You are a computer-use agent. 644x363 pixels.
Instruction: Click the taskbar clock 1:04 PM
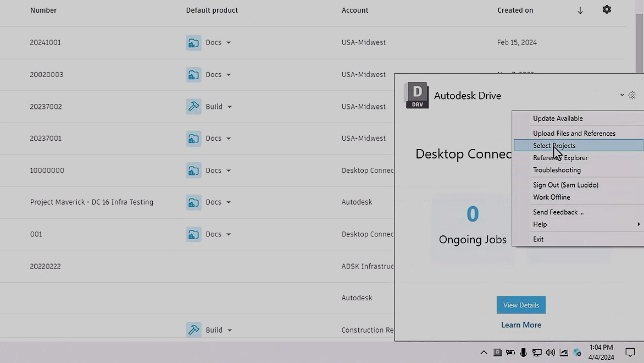[601, 348]
